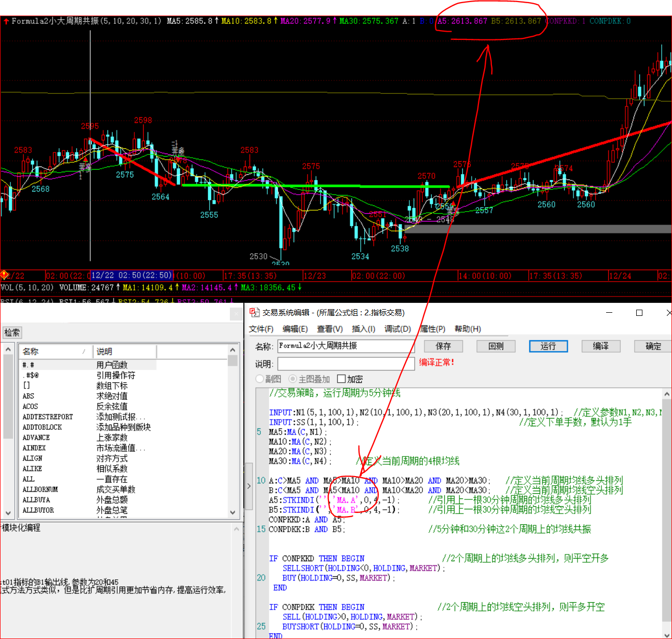This screenshot has width=672, height=639.
Task: Edit the 名称 formula name field
Action: 346,346
